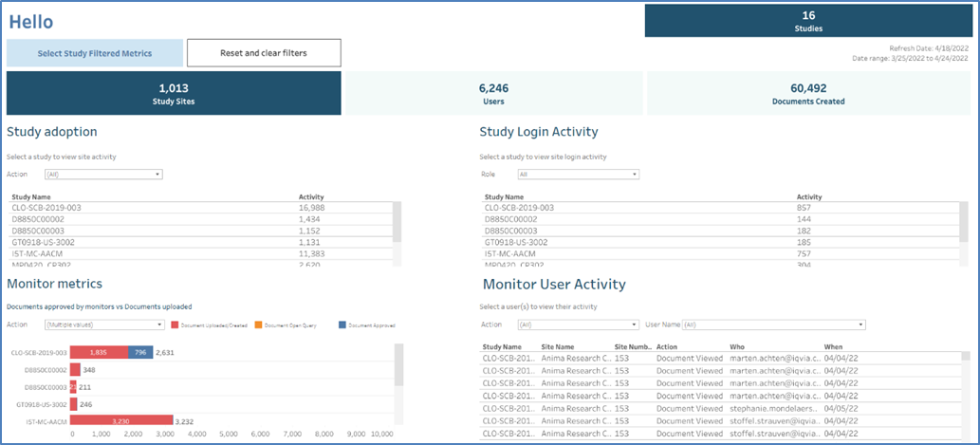Select the 1,013 Study Sites tile
The height and width of the screenshot is (445, 980).
click(174, 93)
